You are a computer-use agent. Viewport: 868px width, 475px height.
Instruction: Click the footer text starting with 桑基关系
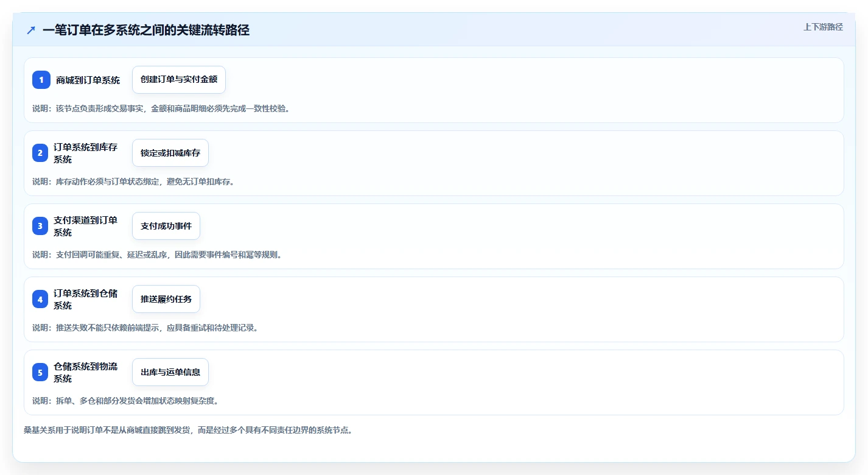coord(188,430)
